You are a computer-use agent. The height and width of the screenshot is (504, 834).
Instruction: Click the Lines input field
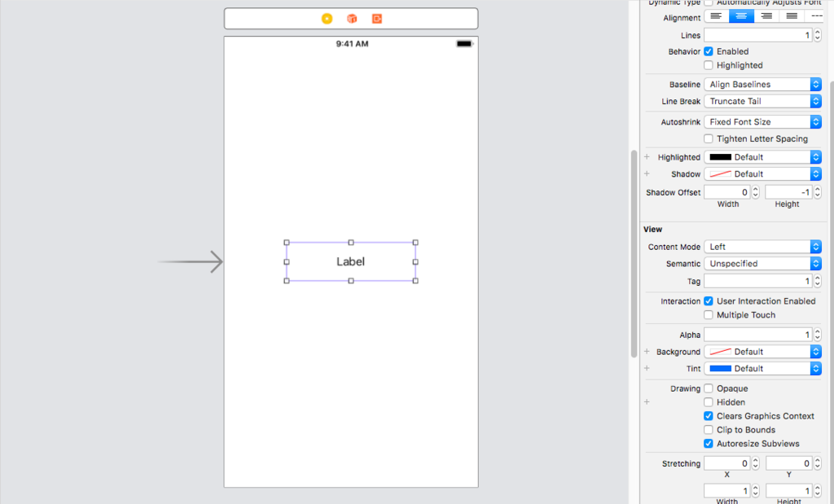click(758, 36)
